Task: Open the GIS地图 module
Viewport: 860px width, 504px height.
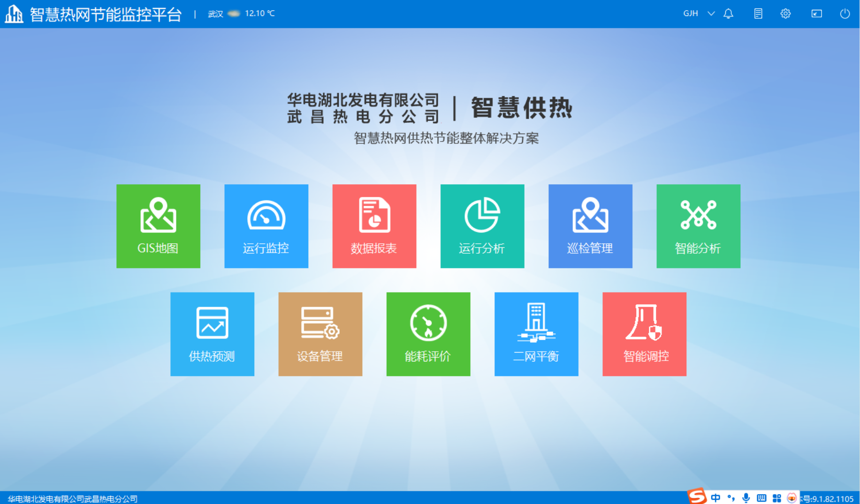Action: coord(158,226)
